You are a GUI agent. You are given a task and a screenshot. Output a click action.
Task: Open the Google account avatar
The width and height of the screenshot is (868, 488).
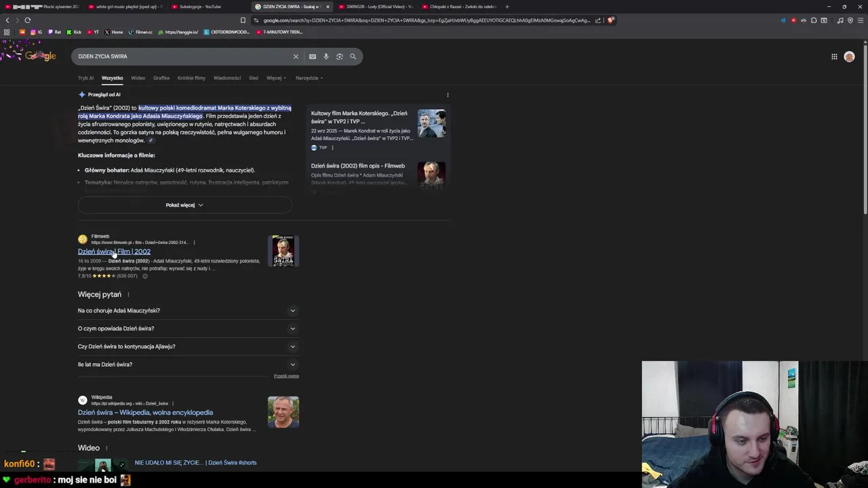click(x=849, y=57)
